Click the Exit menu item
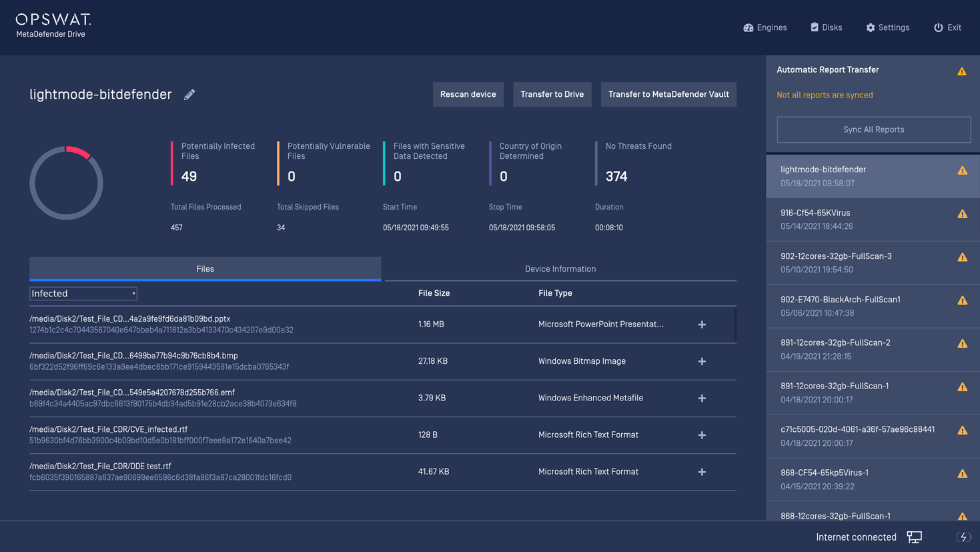 (947, 27)
